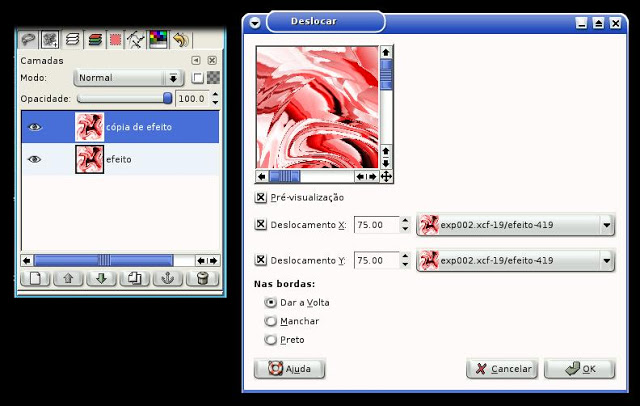
Task: Lower the selected layer
Action: coord(101,279)
